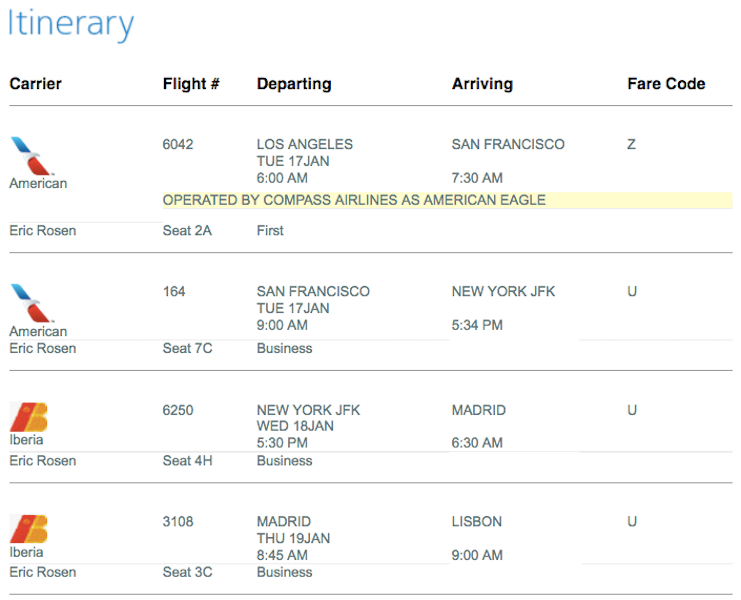Click Seat 2A assignment
Viewport: 741px width, 600px height.
pyautogui.click(x=187, y=231)
